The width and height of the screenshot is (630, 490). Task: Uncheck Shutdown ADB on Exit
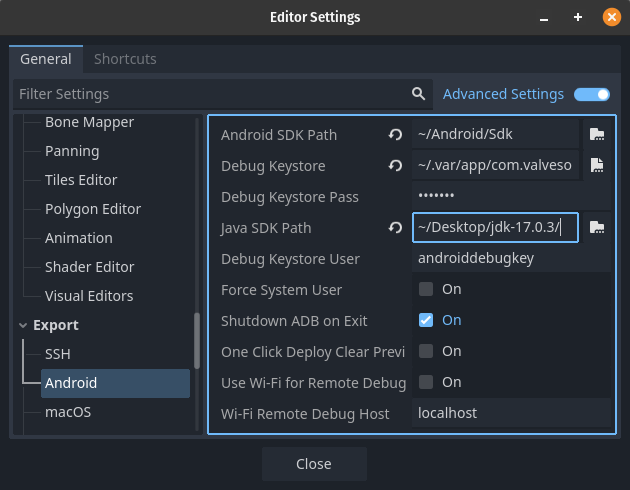click(x=426, y=321)
